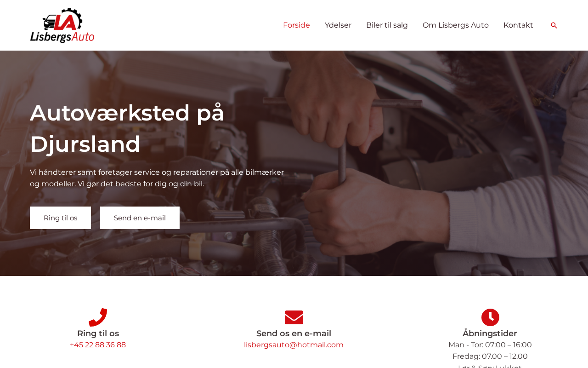Navigate to Om Lisbergs Auto
Screen dimensions: 588x368
tap(456, 25)
